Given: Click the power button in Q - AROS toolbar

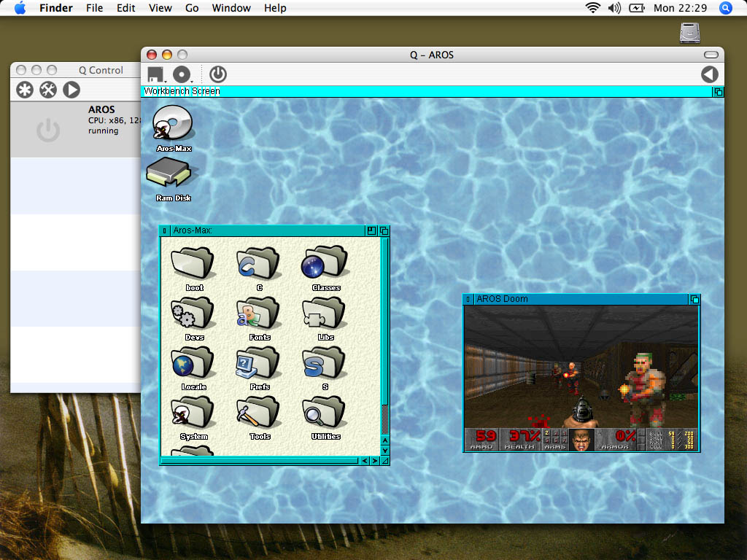Looking at the screenshot, I should [x=217, y=74].
